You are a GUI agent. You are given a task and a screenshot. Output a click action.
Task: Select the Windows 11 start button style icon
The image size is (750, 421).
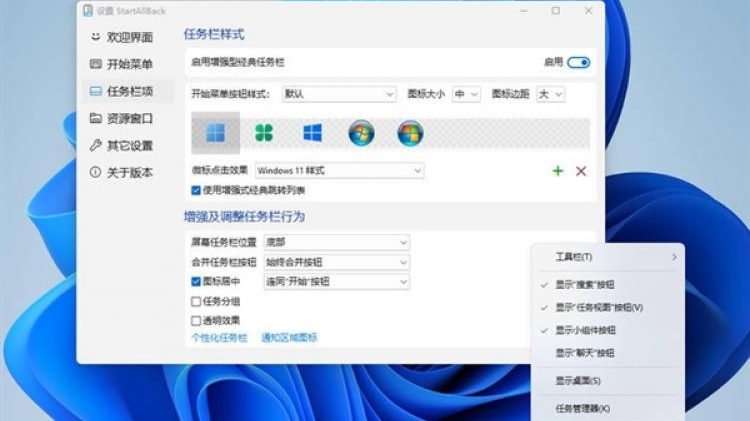pos(215,133)
